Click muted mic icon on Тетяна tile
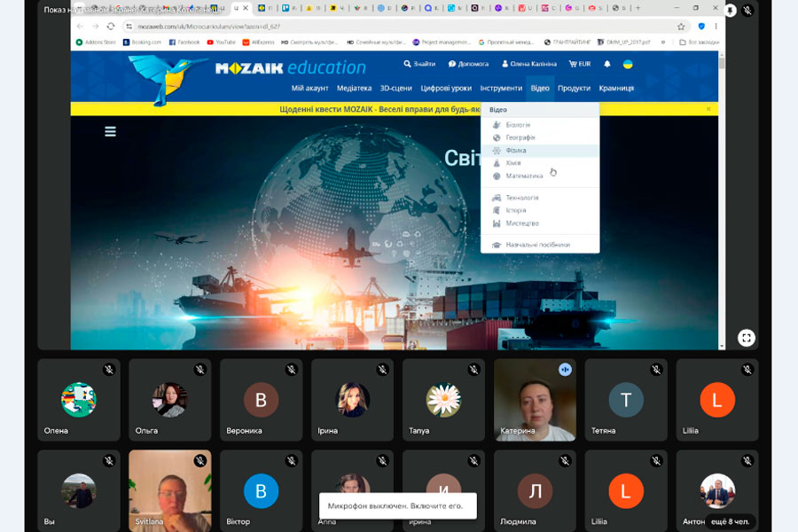The width and height of the screenshot is (798, 532). 656,370
